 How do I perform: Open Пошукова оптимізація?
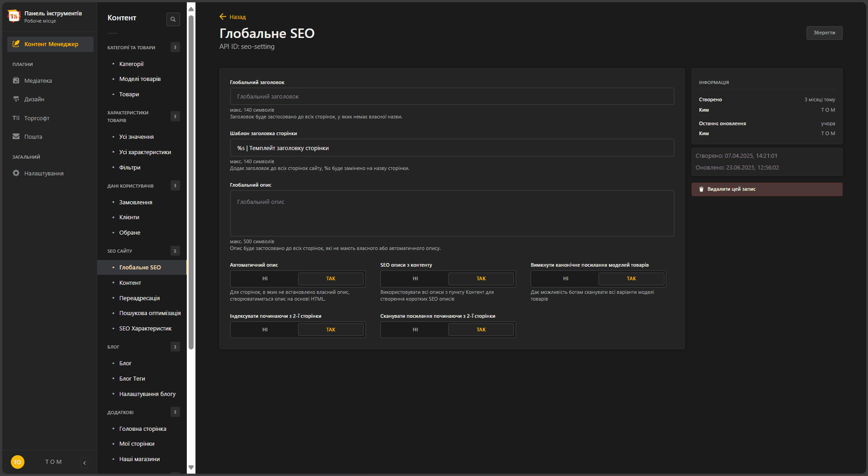150,313
